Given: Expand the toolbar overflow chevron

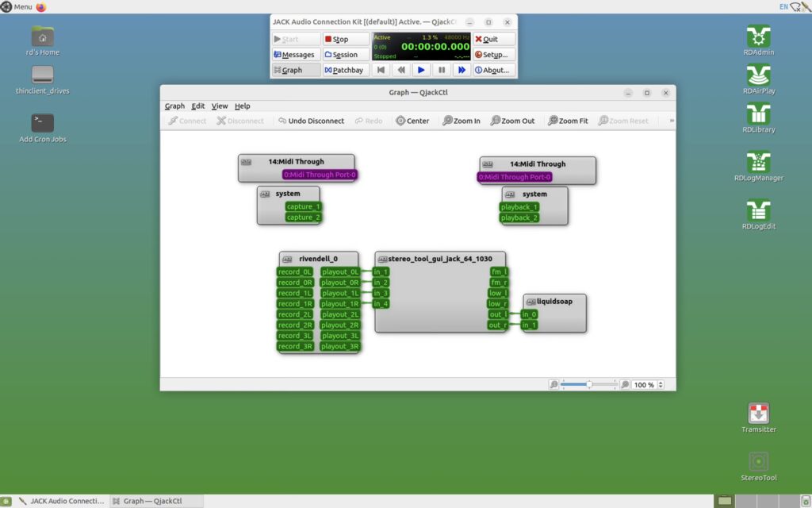Looking at the screenshot, I should point(672,121).
